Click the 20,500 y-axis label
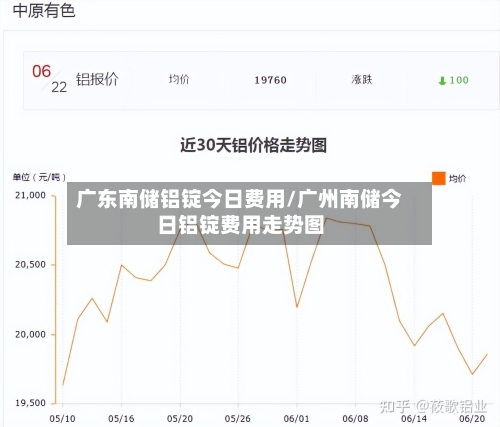This screenshot has height=427, width=500. 30,265
